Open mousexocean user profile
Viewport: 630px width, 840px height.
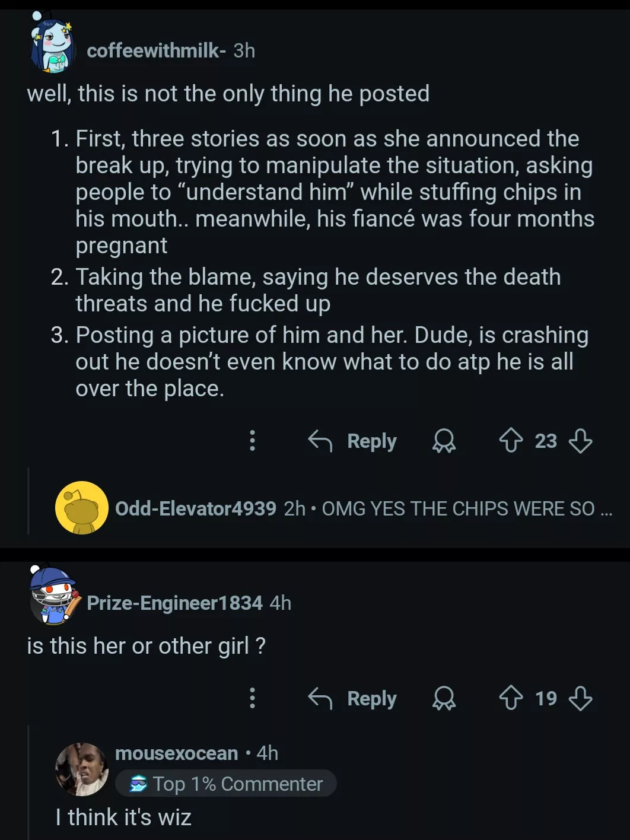point(176,753)
